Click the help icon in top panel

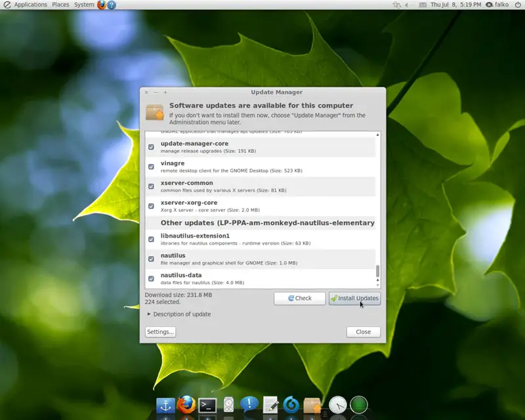click(112, 5)
